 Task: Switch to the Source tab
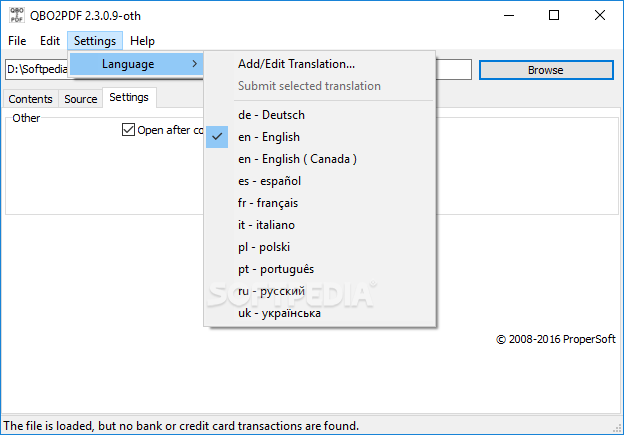pyautogui.click(x=81, y=99)
